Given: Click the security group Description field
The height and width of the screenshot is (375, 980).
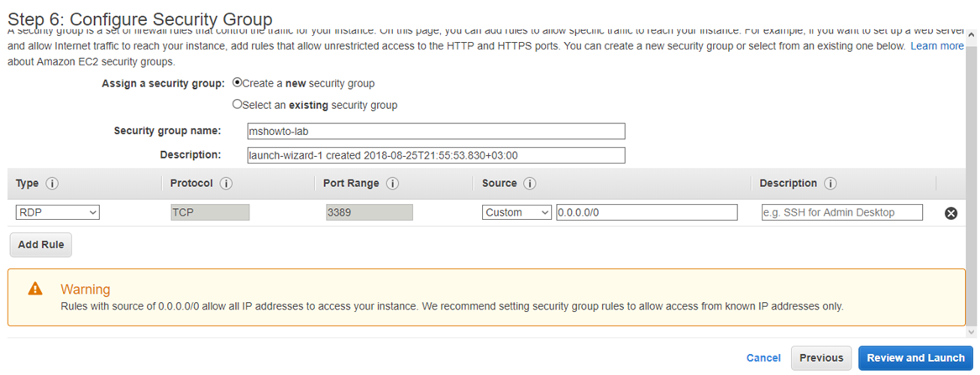Looking at the screenshot, I should pyautogui.click(x=436, y=154).
